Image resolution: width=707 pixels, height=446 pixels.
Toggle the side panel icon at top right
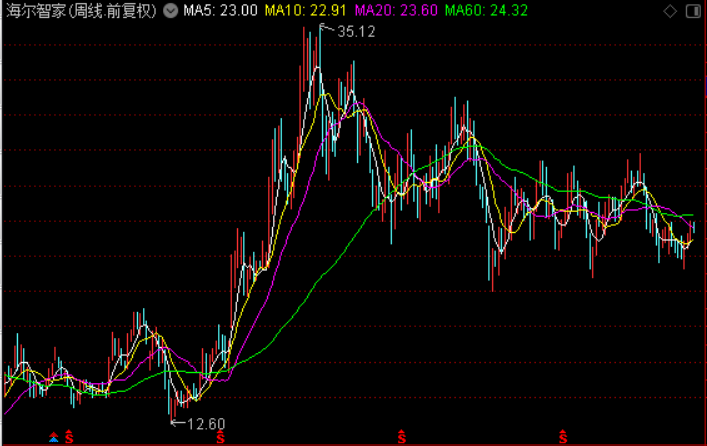coord(693,11)
